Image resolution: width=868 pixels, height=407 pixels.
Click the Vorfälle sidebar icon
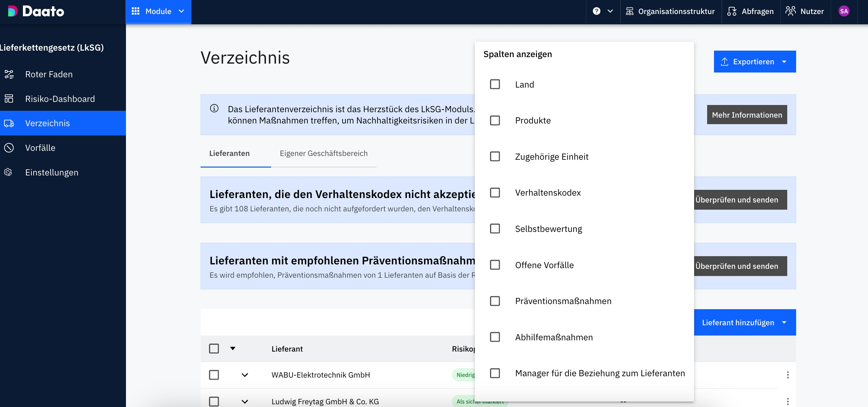click(9, 148)
